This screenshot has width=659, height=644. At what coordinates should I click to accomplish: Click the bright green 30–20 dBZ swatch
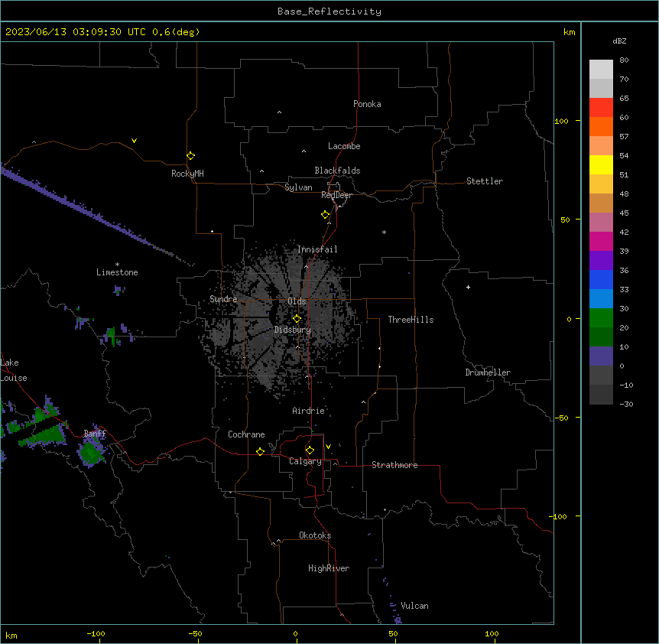(x=601, y=318)
